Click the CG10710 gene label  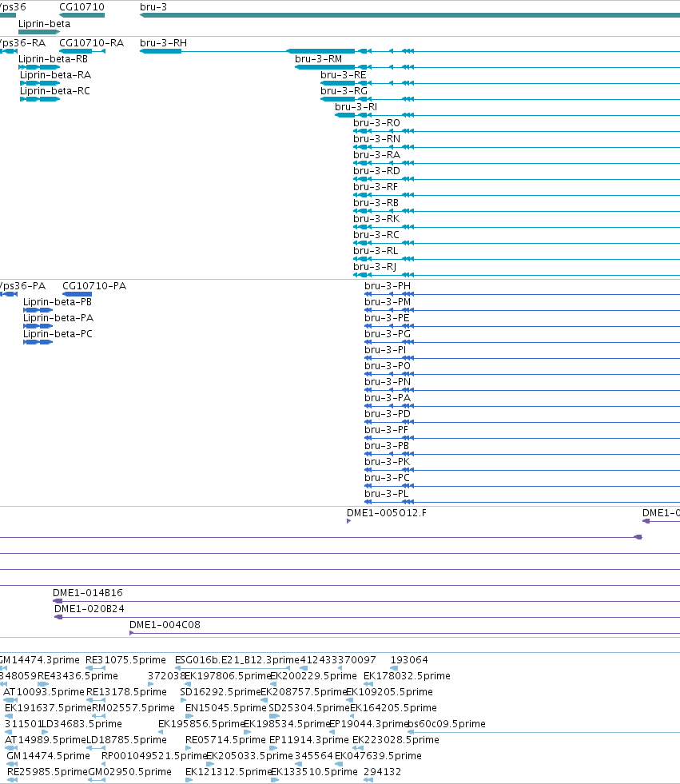point(82,7)
